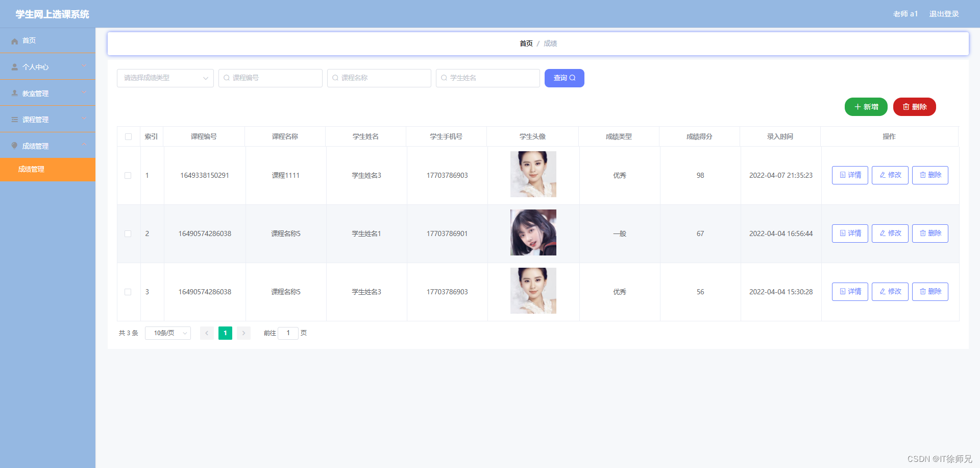The height and width of the screenshot is (468, 980).
Task: Click the trash icon on the red 删除 button
Action: coord(905,106)
